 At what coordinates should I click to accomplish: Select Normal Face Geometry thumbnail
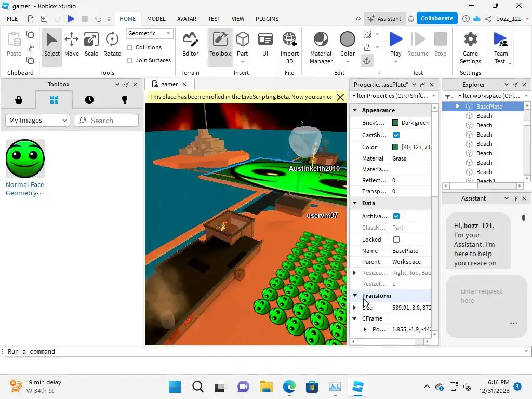coord(25,159)
